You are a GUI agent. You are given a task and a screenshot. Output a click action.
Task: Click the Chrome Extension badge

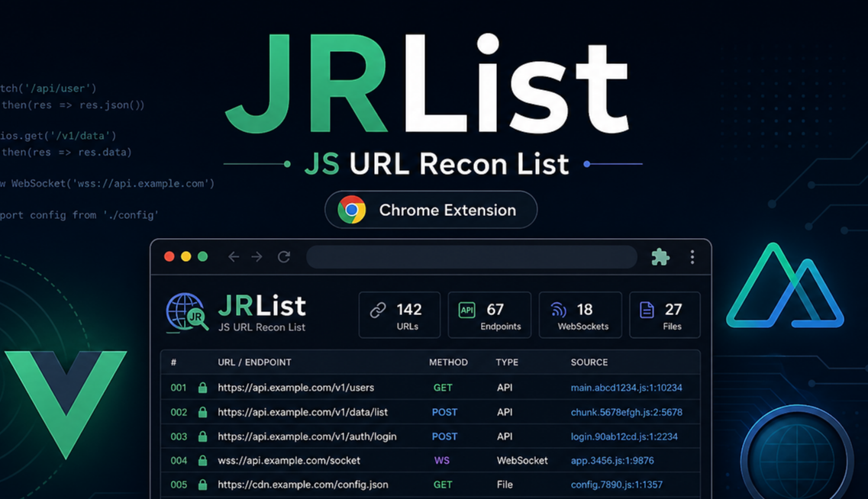point(431,210)
